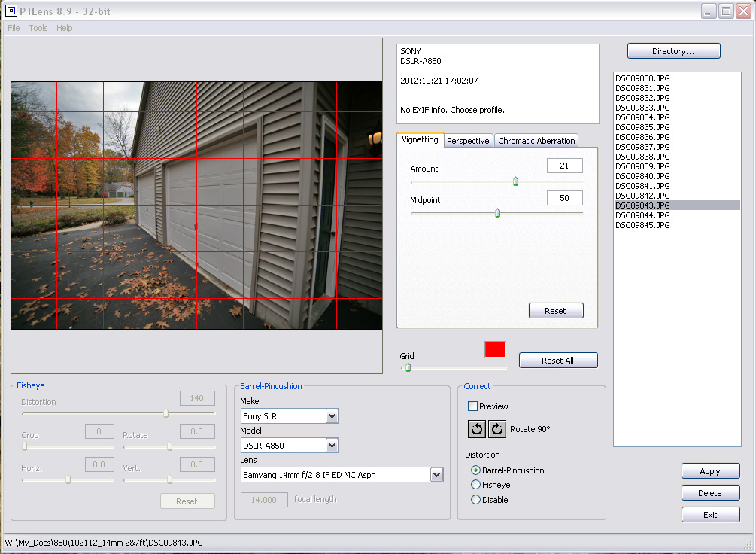756x554 pixels.
Task: Click the Fisheye Crop slider handle
Action: [25, 446]
